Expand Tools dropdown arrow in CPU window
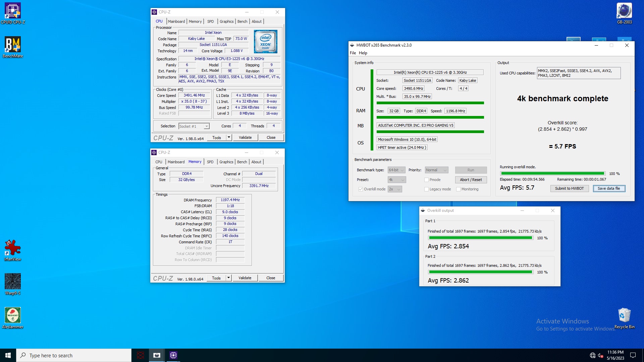Screen dimensions: 644x362 click(229, 137)
